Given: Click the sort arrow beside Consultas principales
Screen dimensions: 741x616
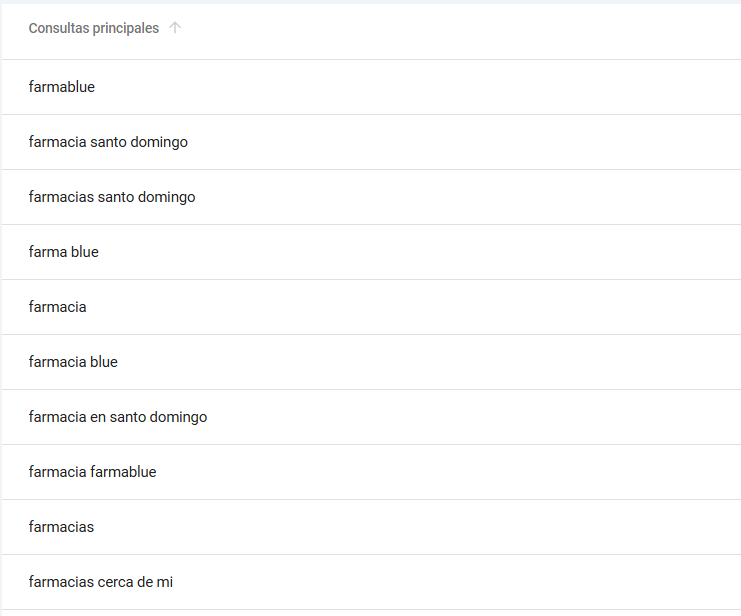Looking at the screenshot, I should [x=175, y=28].
